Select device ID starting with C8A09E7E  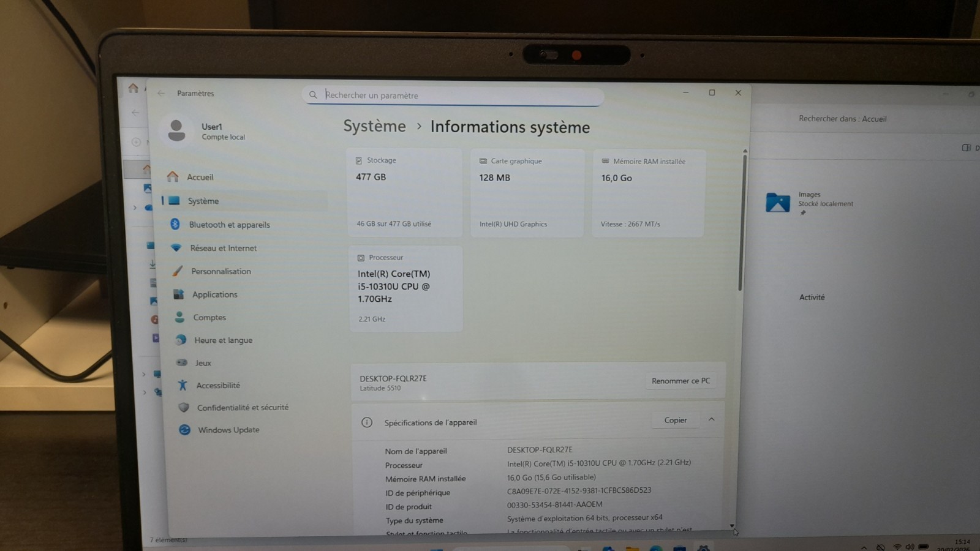coord(579,490)
